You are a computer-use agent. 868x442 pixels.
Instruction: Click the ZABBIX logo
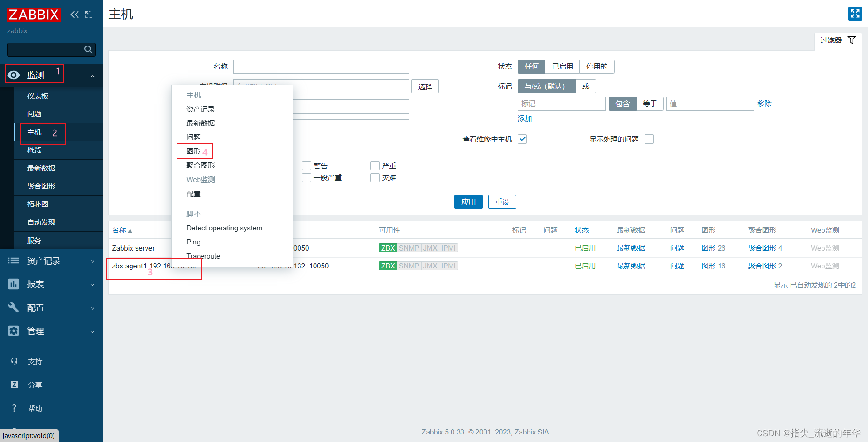pyautogui.click(x=33, y=15)
